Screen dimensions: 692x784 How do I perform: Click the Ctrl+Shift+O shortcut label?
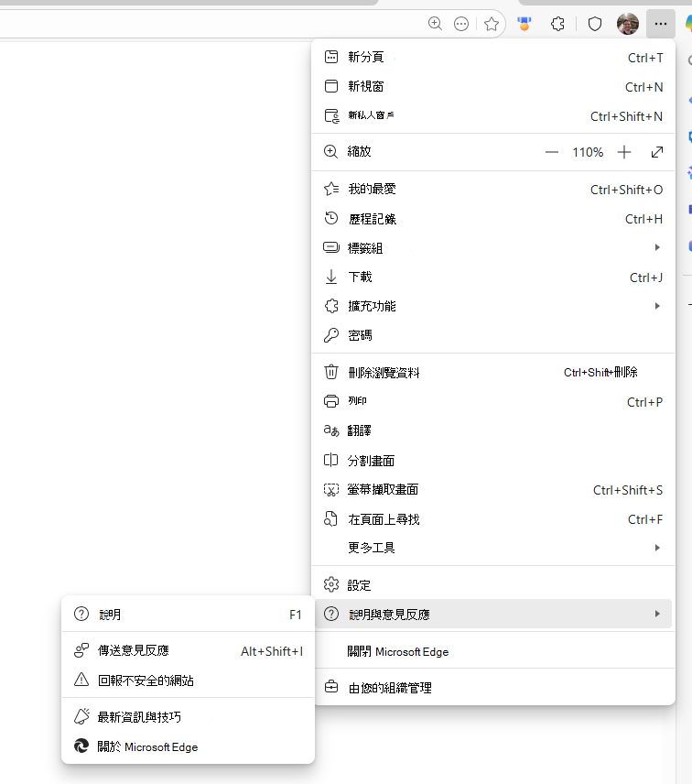(x=626, y=190)
